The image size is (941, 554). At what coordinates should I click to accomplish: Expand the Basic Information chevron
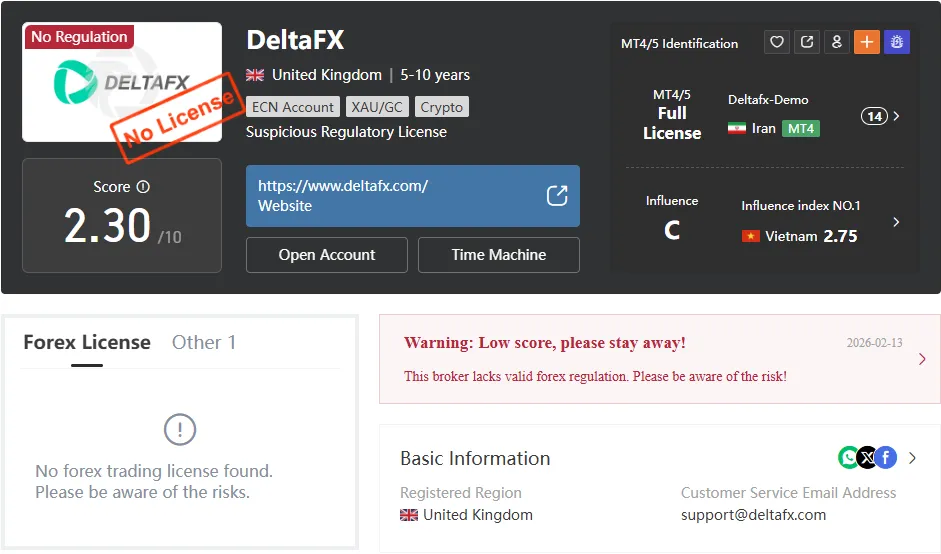click(912, 458)
